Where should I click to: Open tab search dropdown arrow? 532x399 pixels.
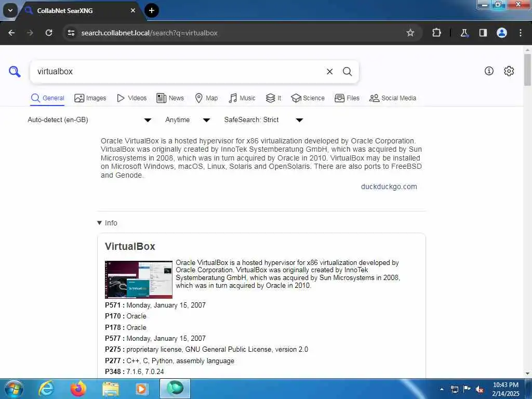click(x=10, y=10)
